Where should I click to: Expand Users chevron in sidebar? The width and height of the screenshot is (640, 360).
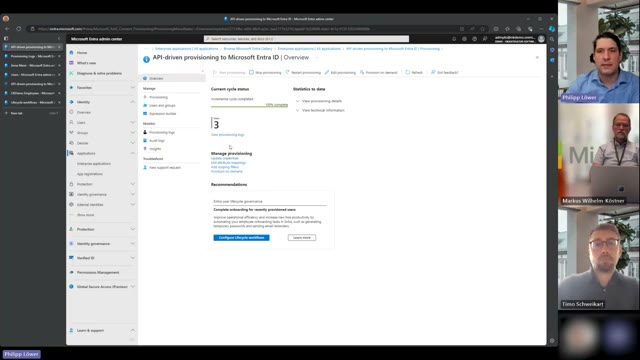tap(133, 122)
